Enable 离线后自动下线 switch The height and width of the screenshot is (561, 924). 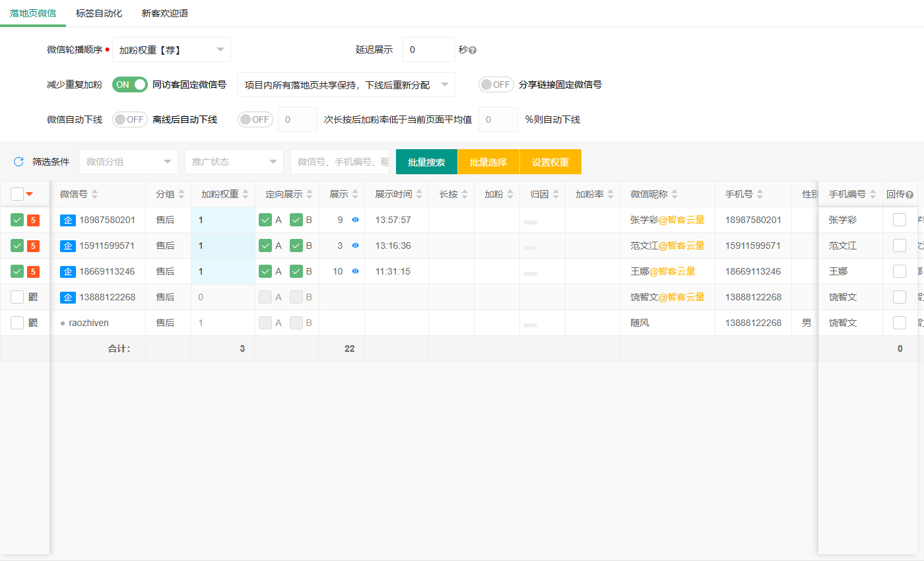(130, 119)
